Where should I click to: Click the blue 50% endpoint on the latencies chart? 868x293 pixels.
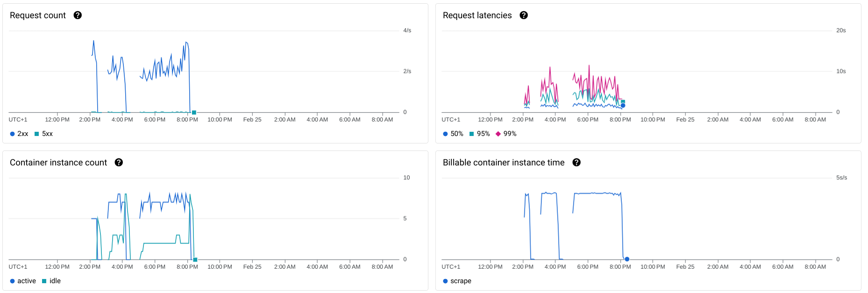point(623,106)
